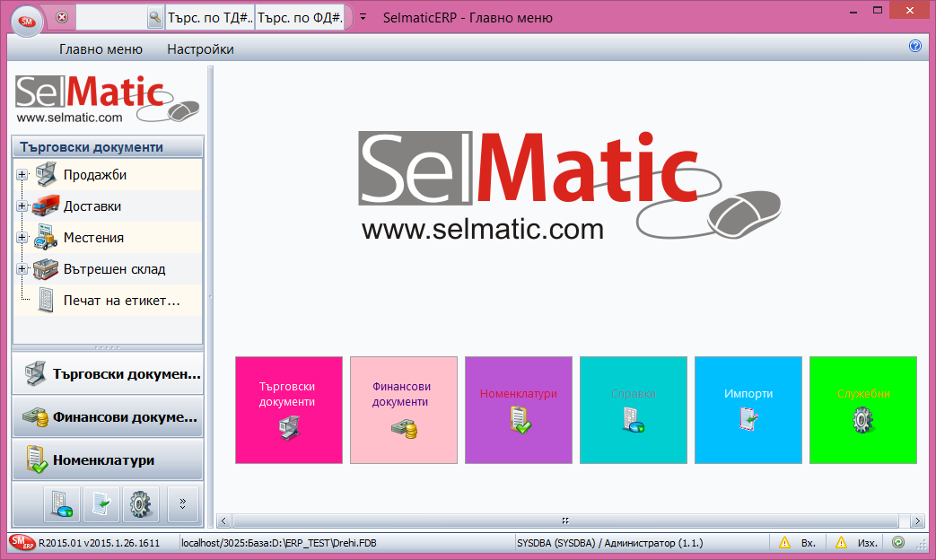The image size is (936, 560).
Task: Open the gear service icon in the bottom strip
Action: (x=141, y=503)
